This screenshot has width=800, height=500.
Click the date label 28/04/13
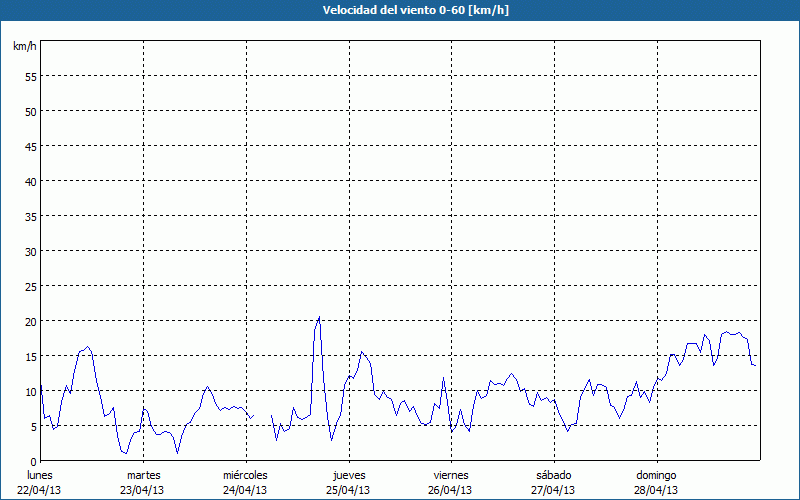coord(657,489)
